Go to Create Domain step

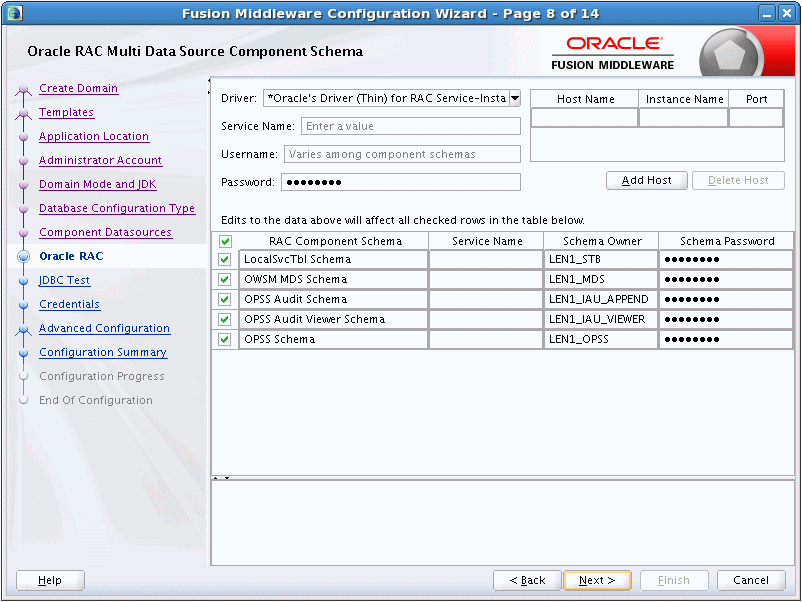click(78, 88)
